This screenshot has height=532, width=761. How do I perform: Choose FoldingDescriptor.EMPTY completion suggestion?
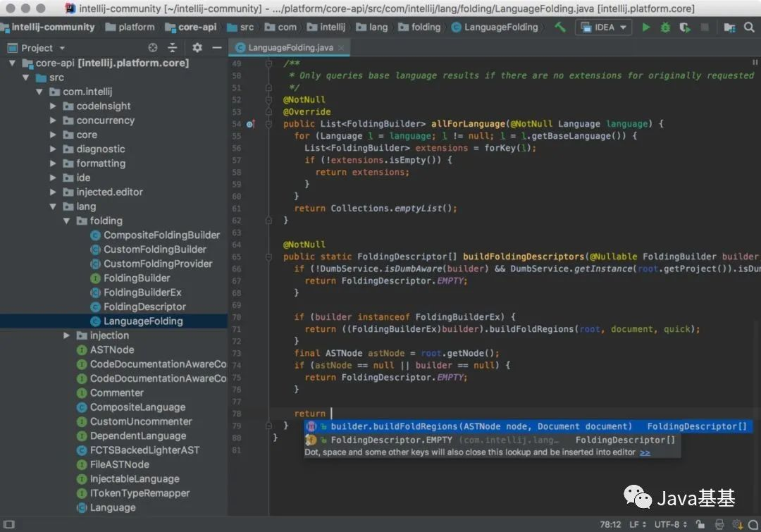[x=492, y=440]
